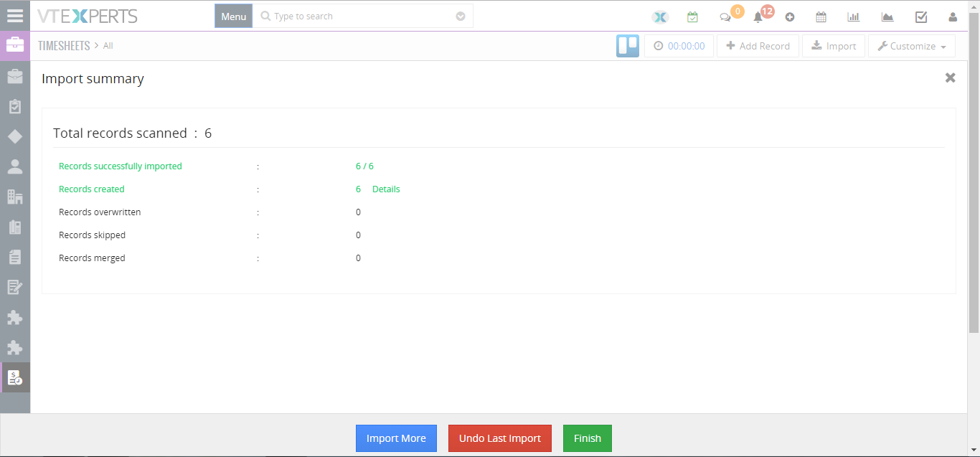Click the Menu button
Viewport: 980px width, 457px height.
pyautogui.click(x=234, y=17)
